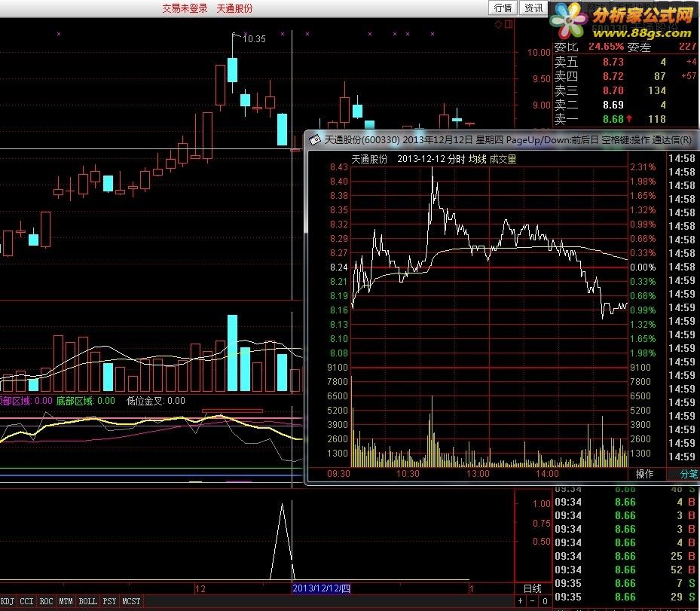This screenshot has height=611, width=700.
Task: Click the plus zoom button at bottom
Action: click(520, 601)
